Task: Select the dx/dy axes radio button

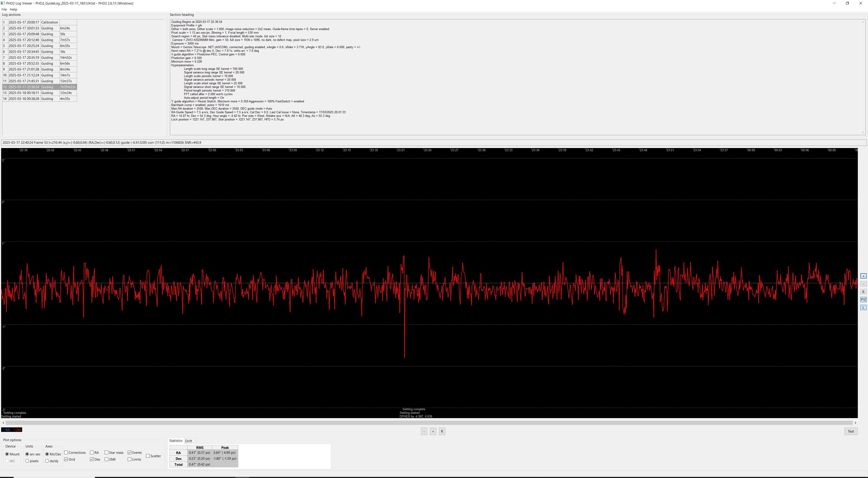Action: pyautogui.click(x=47, y=461)
